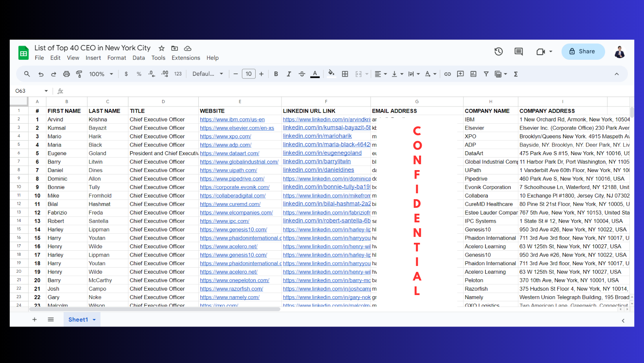This screenshot has height=363, width=644.
Task: Redo the last action
Action: (54, 74)
